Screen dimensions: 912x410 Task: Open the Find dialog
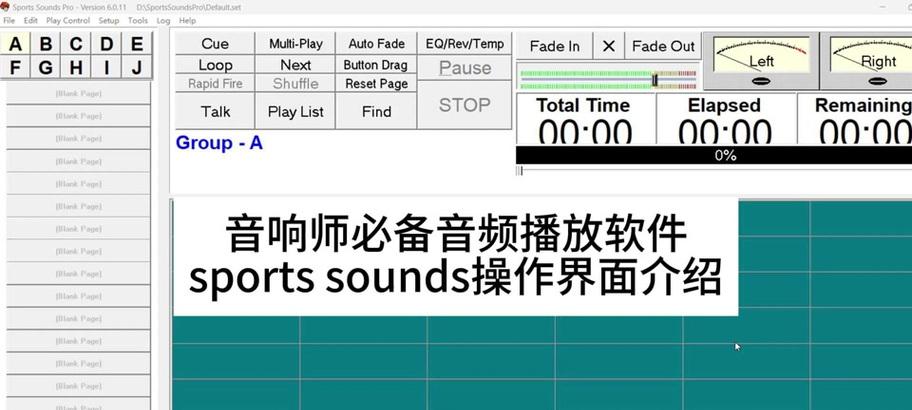(x=376, y=111)
